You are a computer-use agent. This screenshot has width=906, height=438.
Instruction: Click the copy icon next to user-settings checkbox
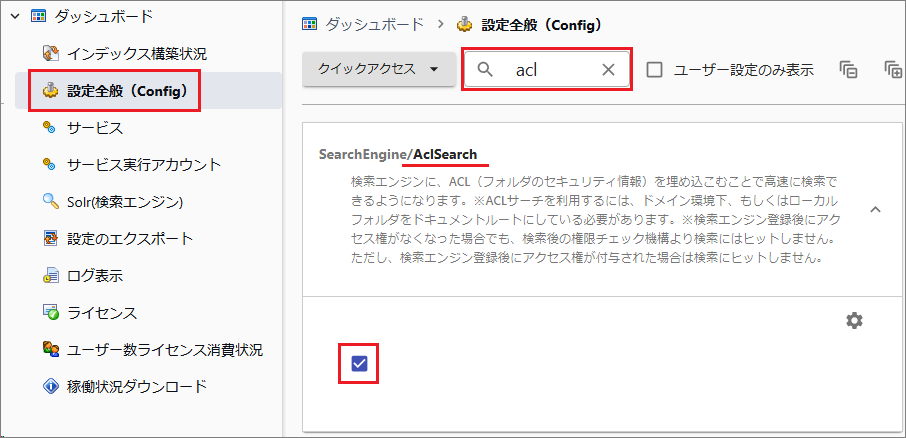849,70
